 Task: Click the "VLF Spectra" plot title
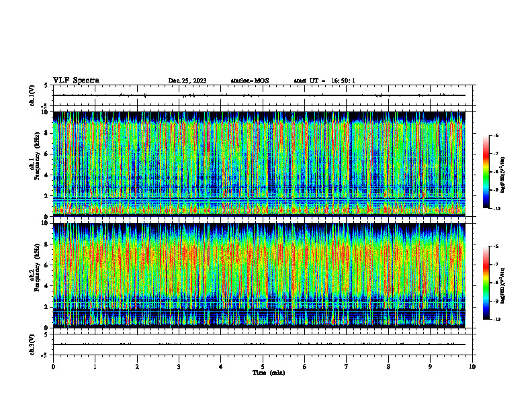click(76, 81)
